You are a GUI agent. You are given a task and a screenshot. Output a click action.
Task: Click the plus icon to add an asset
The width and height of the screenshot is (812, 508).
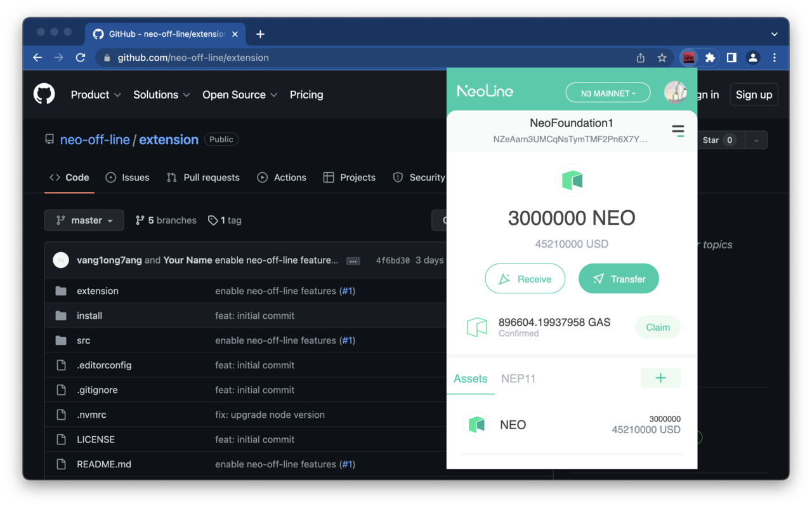(x=660, y=377)
